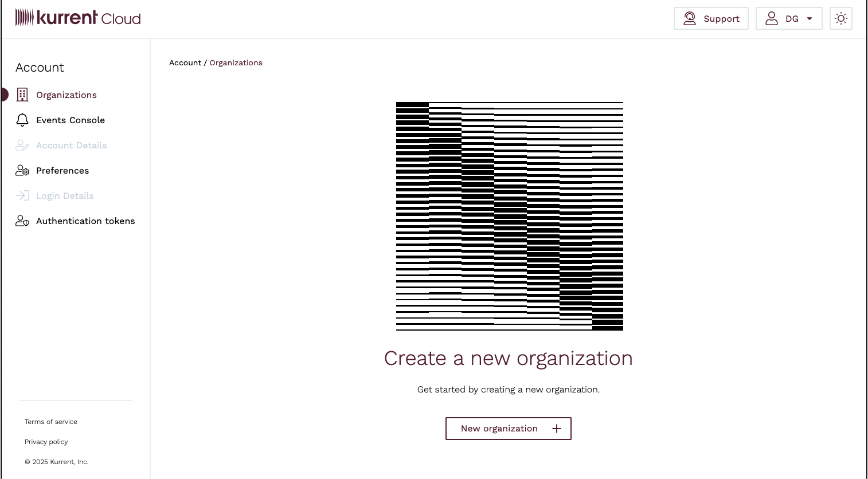Click the Events Console bell icon
Image resolution: width=868 pixels, height=479 pixels.
(x=22, y=120)
